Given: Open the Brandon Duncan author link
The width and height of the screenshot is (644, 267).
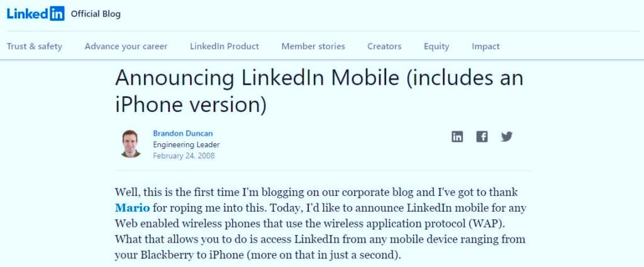Looking at the screenshot, I should point(183,133).
